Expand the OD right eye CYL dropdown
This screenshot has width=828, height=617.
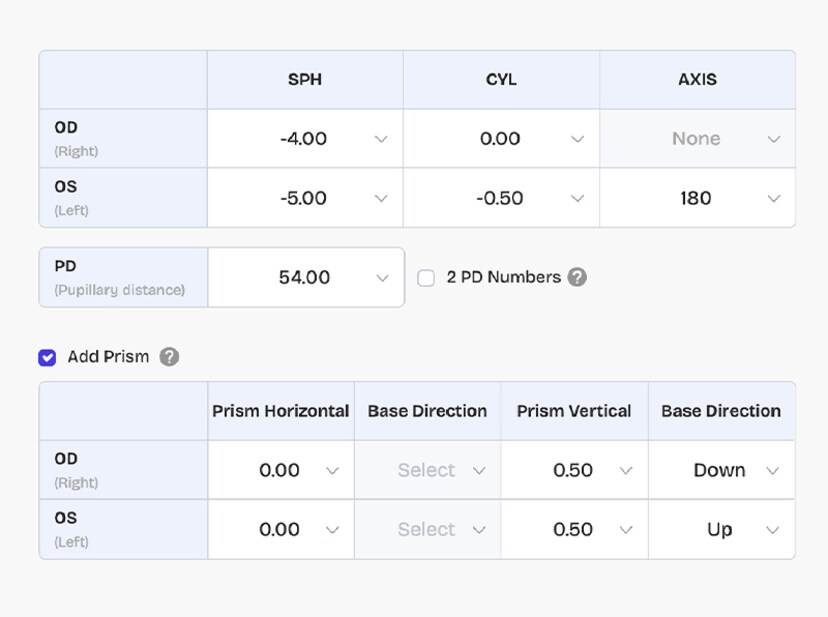point(501,139)
